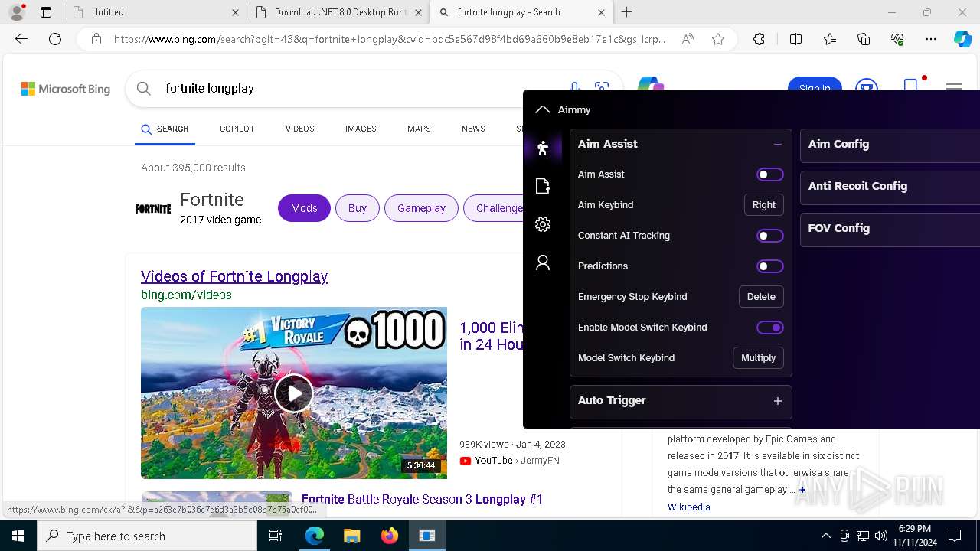
Task: Turn on the Predictions toggle
Action: click(770, 266)
